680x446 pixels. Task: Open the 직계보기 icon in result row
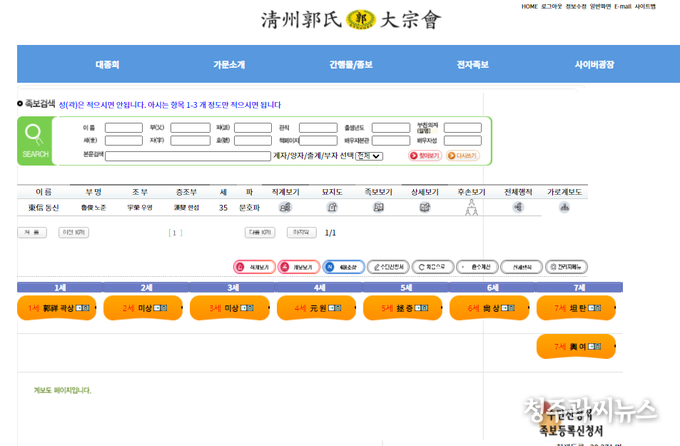click(x=285, y=207)
